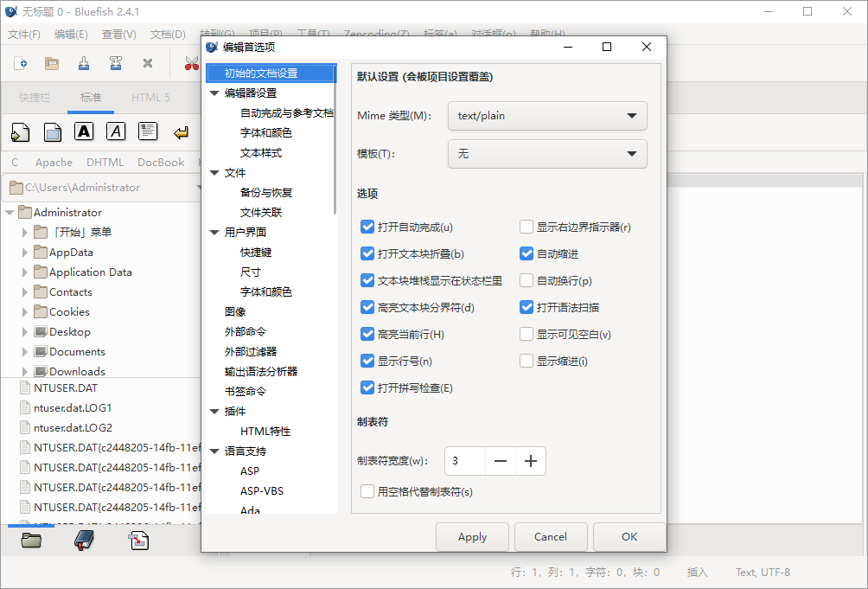Enable 自动换行(p) checkbox
Viewport: 868px width, 589px height.
click(527, 280)
